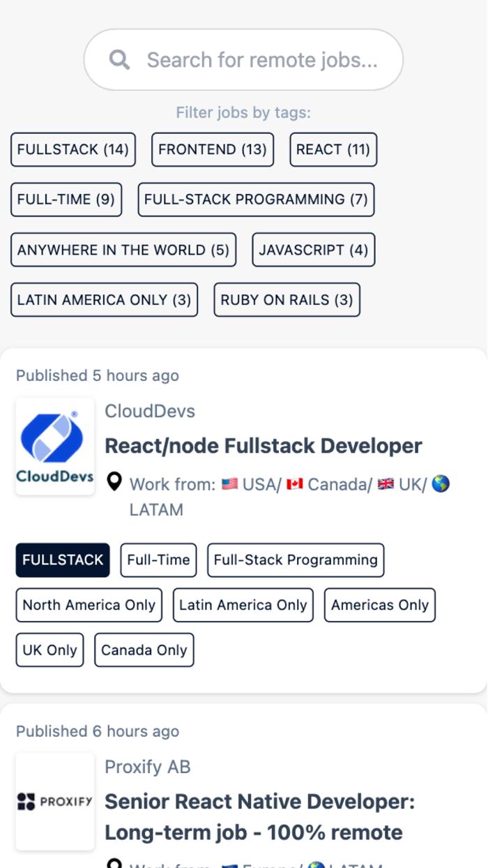488x868 pixels.
Task: Select the FRONTEND (13) filter button
Action: point(212,149)
